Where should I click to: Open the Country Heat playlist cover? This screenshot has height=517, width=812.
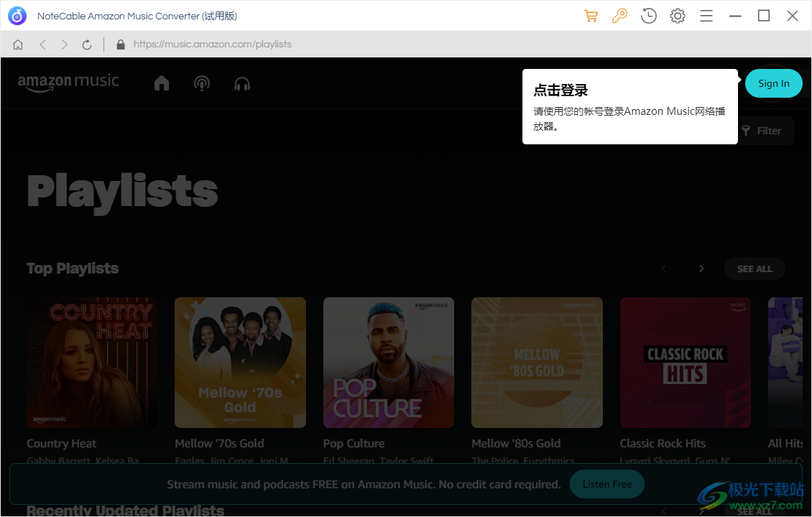click(92, 363)
